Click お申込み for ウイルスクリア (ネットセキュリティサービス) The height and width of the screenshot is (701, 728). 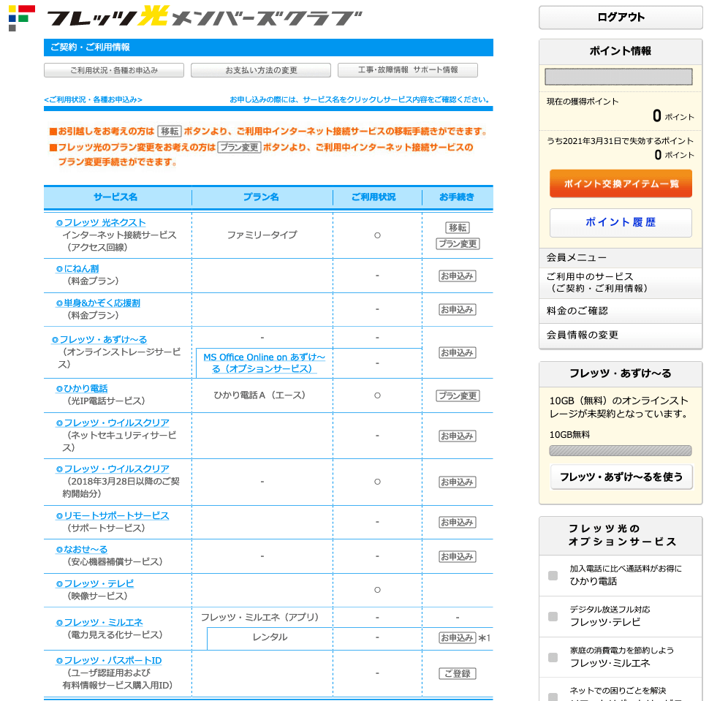[458, 436]
